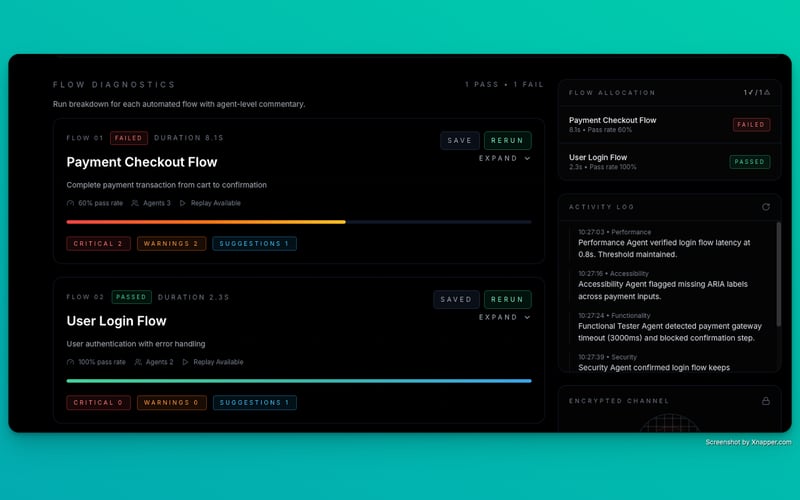Click the replay play icon in User Login Flow
This screenshot has width=800, height=500.
click(185, 362)
